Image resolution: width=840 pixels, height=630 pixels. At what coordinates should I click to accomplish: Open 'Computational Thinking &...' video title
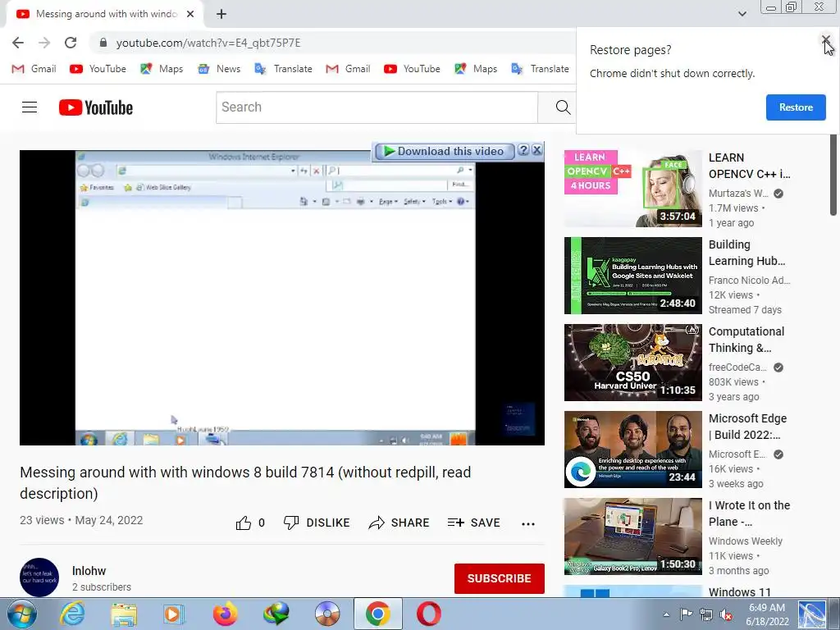pyautogui.click(x=746, y=340)
